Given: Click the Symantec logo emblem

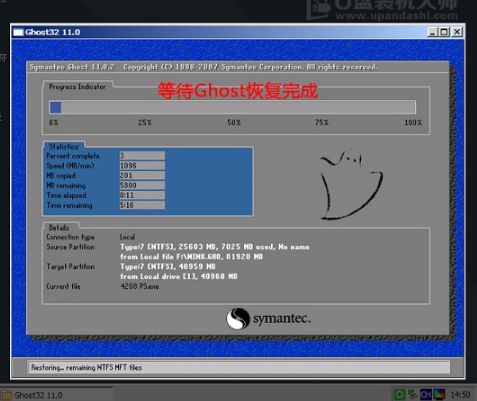Looking at the screenshot, I should click(238, 318).
